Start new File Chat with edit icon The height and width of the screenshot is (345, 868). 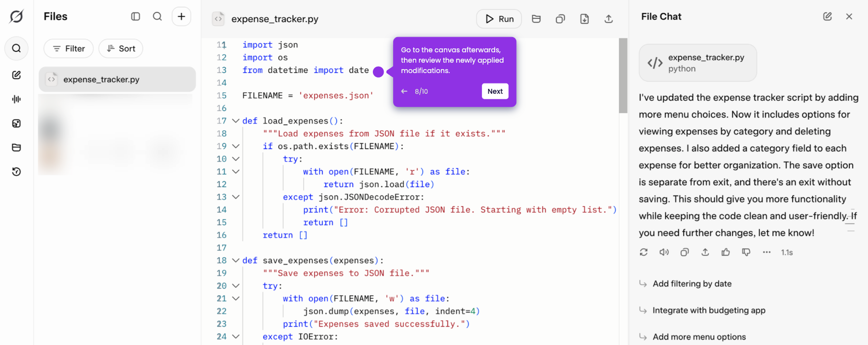coord(828,16)
